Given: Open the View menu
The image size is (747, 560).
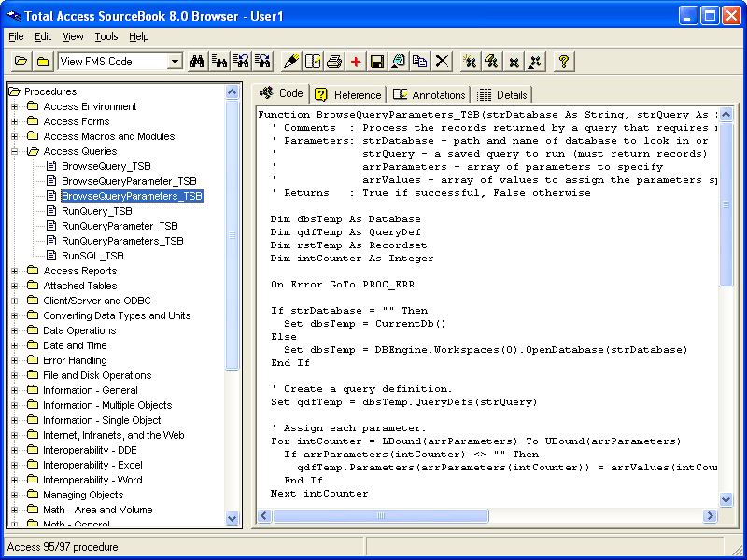Looking at the screenshot, I should (73, 36).
